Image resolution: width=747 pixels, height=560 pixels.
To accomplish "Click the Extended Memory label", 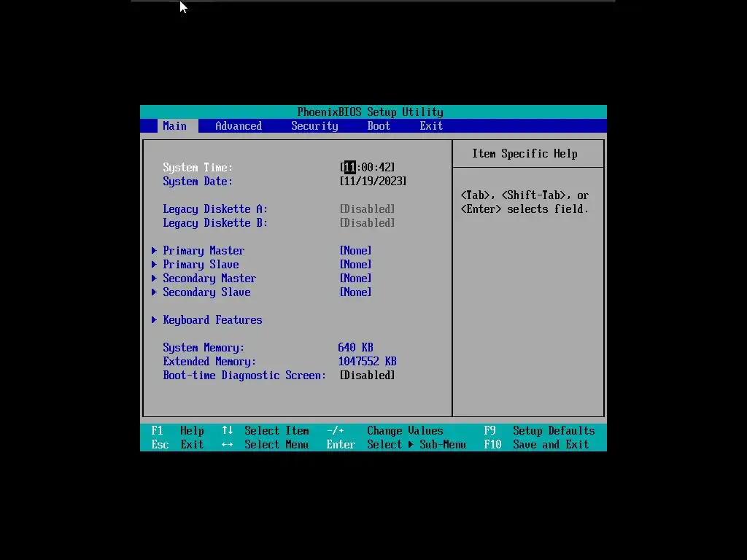I will [209, 361].
